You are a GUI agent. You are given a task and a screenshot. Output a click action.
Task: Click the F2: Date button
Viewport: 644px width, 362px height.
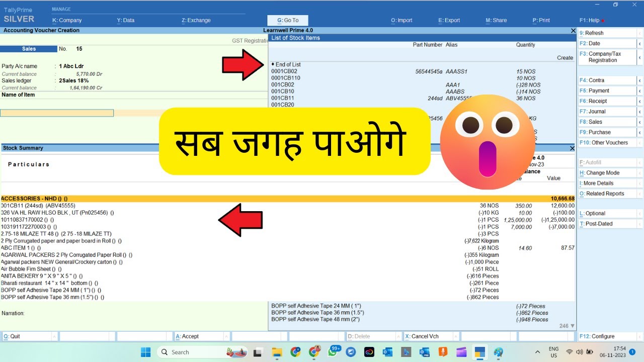607,44
